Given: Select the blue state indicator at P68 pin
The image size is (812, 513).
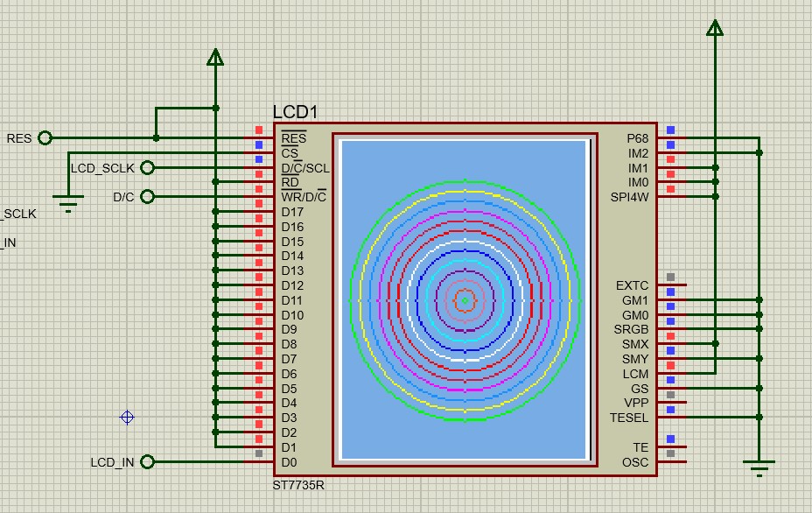Looking at the screenshot, I should coord(670,130).
